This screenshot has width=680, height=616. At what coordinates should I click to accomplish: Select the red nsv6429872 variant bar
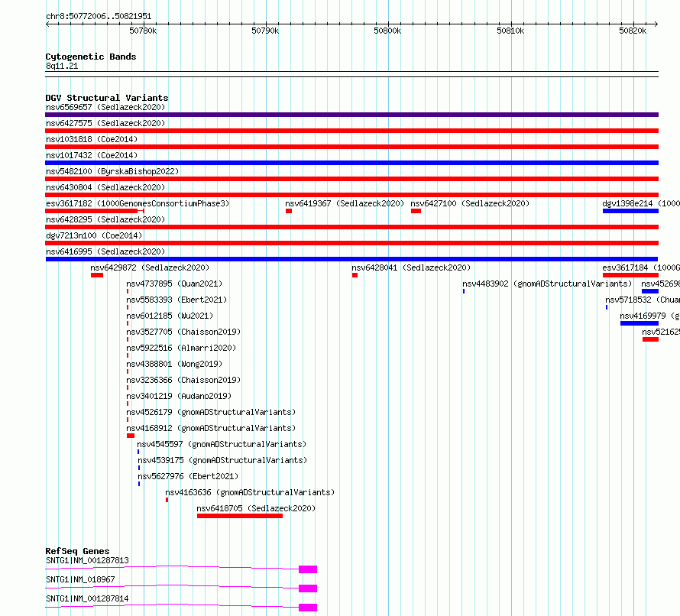point(97,275)
